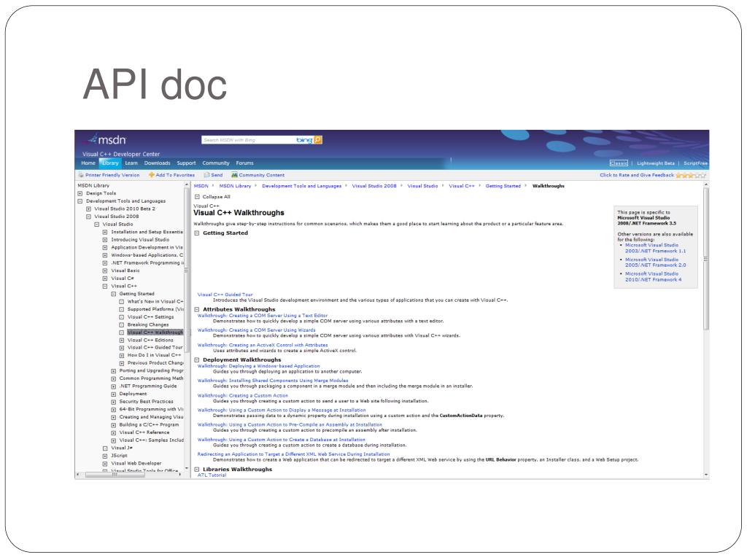Click the Add To Favorites star icon
This screenshot has height=560, width=747.
(x=152, y=175)
